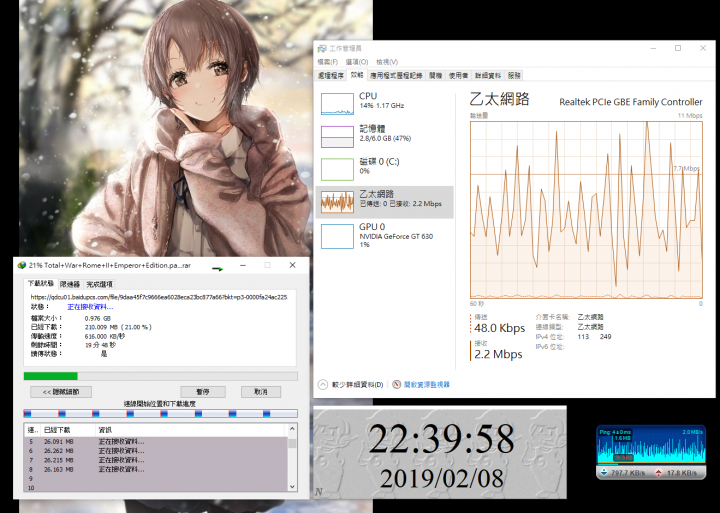Click the Ethernet throughput graph area
This screenshot has width=720, height=513.
(x=586, y=210)
